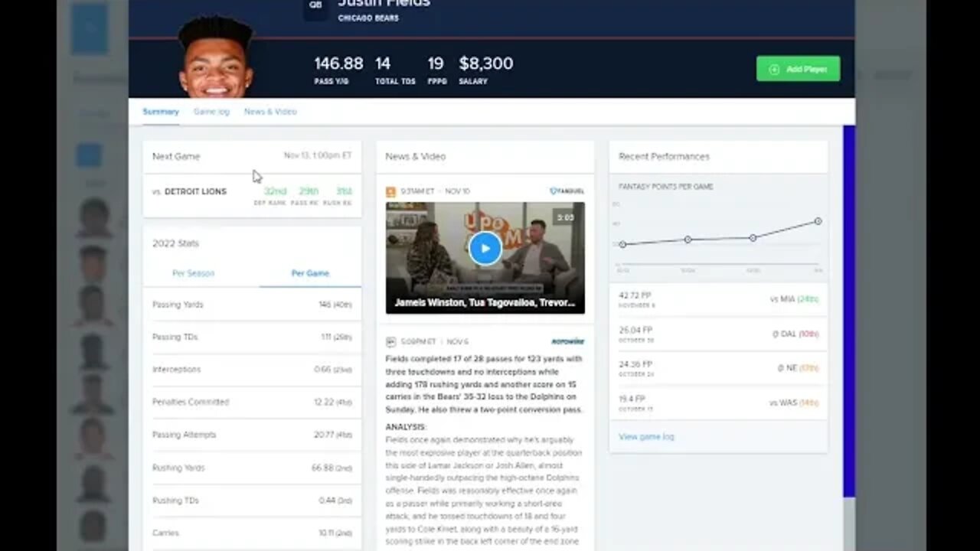This screenshot has height=551, width=980.
Task: Click the plus icon on Add Player
Action: coord(774,70)
